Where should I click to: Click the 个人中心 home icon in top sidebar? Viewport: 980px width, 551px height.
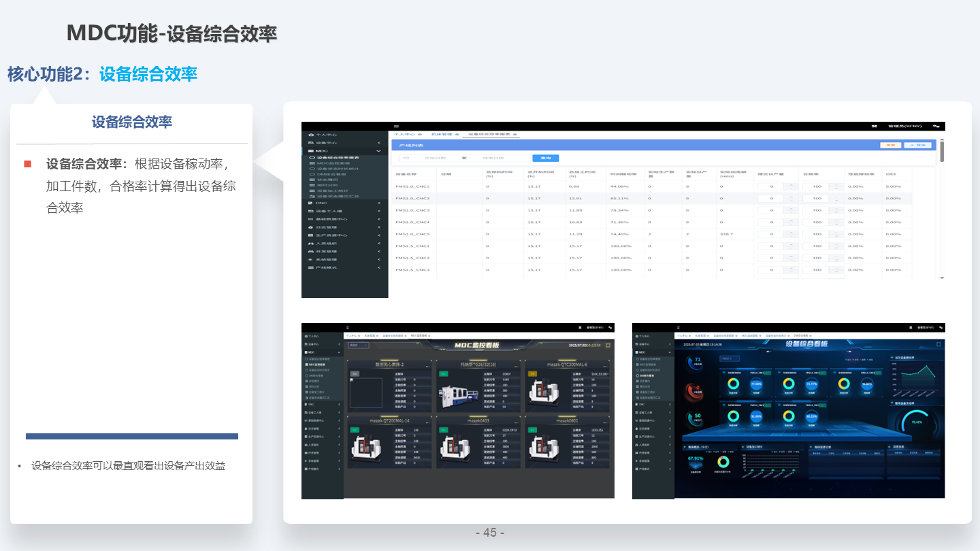[311, 135]
